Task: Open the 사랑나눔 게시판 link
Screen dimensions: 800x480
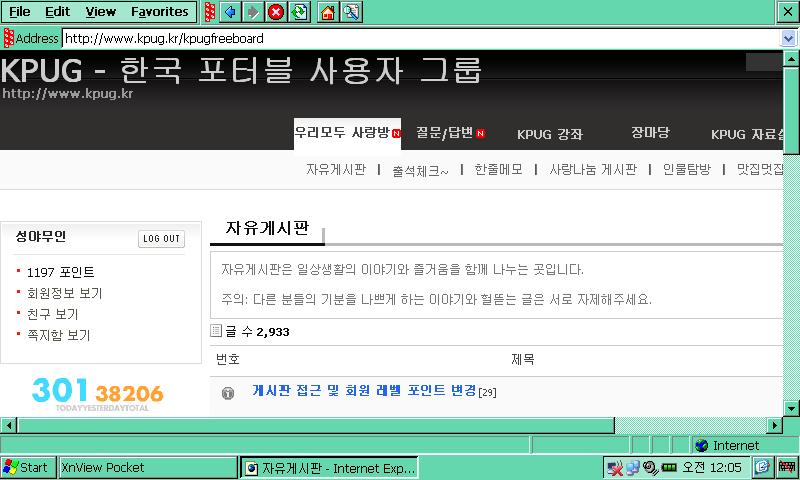Action: tap(593, 169)
